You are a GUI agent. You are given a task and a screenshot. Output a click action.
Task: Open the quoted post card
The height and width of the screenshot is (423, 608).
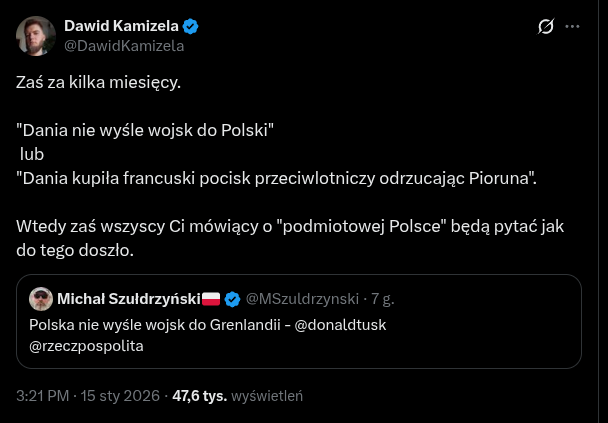coord(450,340)
